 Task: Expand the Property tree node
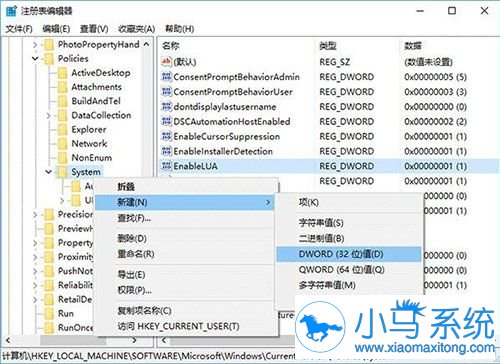coord(35,243)
